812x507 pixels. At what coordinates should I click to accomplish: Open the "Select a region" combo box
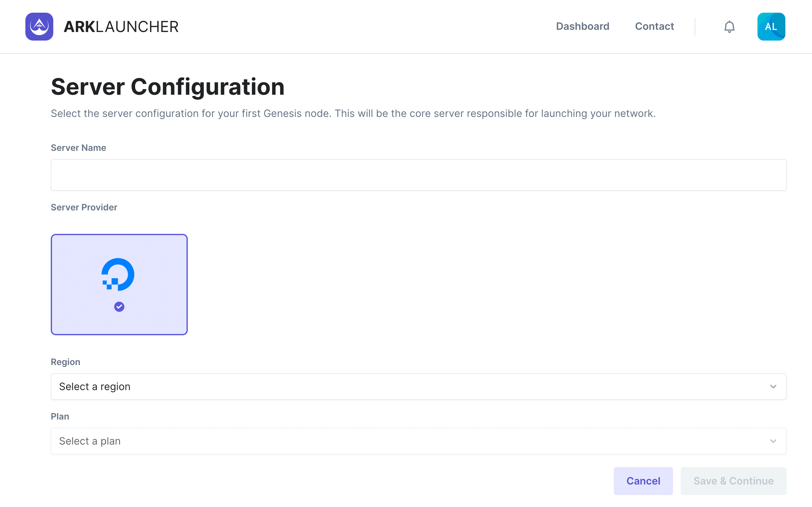[403, 387]
